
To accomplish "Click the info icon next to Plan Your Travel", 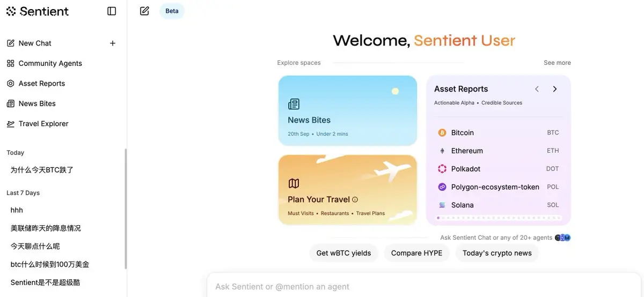I will pos(355,199).
